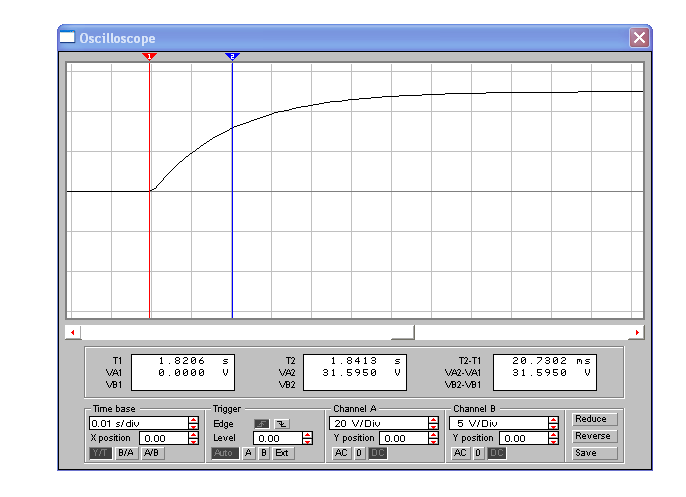The image size is (686, 497).
Task: Click the oscilloscope window title icon
Action: [x=67, y=38]
